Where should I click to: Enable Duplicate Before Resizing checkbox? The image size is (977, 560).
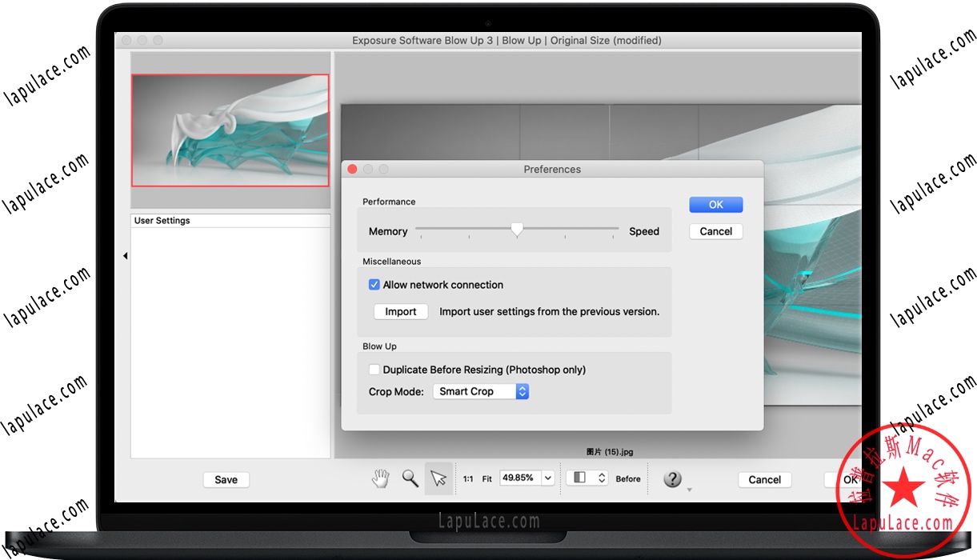click(374, 370)
